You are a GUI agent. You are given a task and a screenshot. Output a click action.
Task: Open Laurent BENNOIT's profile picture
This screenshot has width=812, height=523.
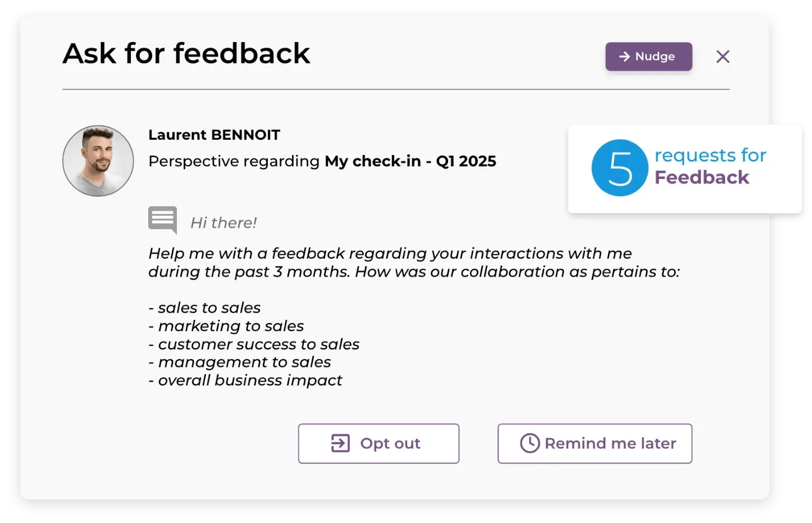(x=98, y=161)
